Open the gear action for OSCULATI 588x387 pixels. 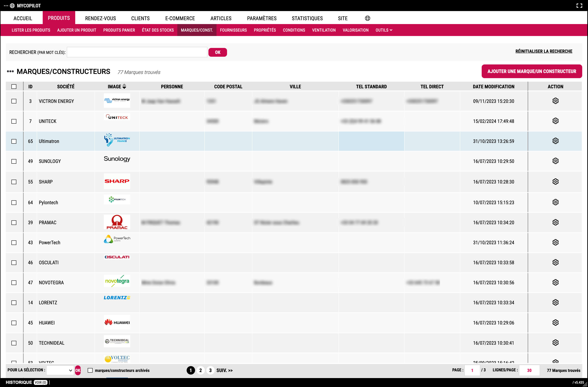pos(555,262)
